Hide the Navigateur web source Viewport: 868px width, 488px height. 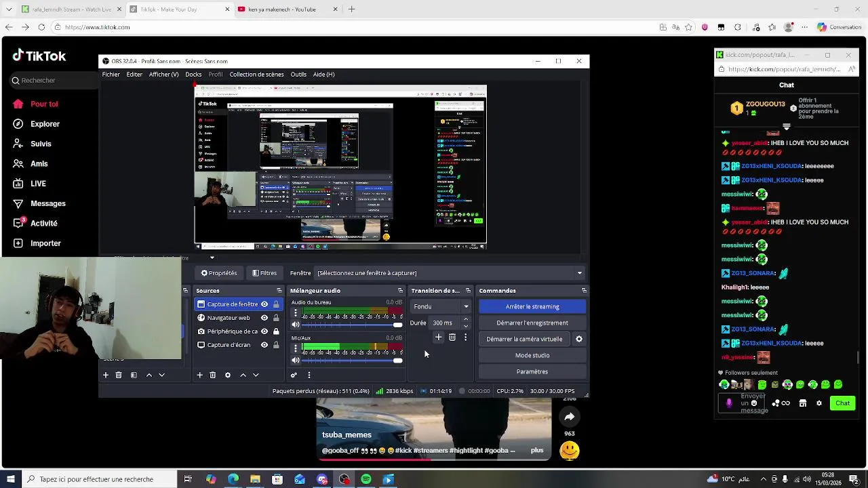point(264,318)
